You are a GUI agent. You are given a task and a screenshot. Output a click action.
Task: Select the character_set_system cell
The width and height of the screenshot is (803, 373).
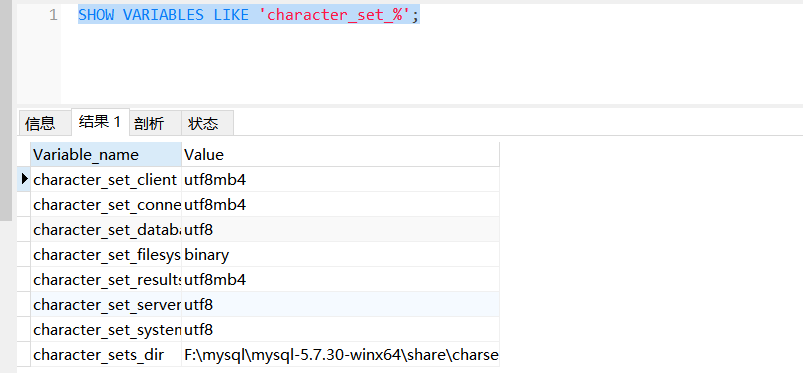tap(106, 329)
